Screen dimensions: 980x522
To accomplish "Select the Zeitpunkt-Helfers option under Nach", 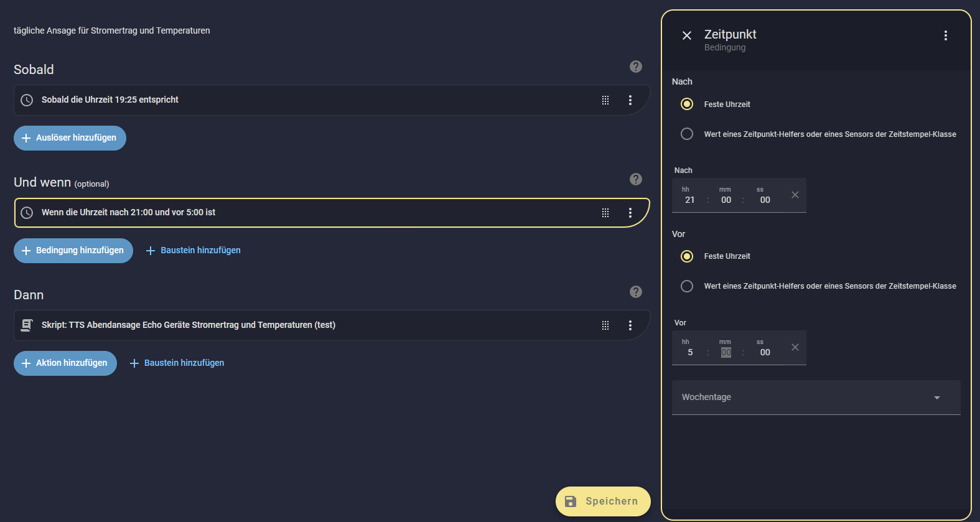I will [x=687, y=134].
